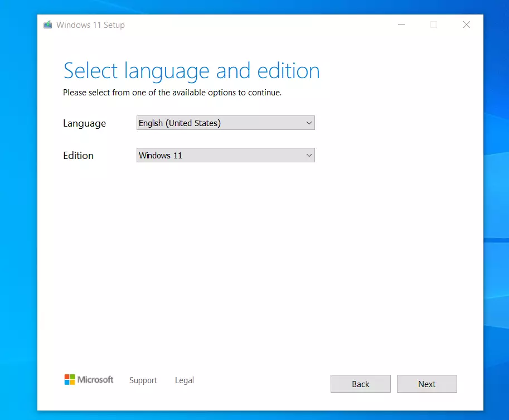Screen dimensions: 509x420
Task: Open the Language dropdown
Action: 226,123
